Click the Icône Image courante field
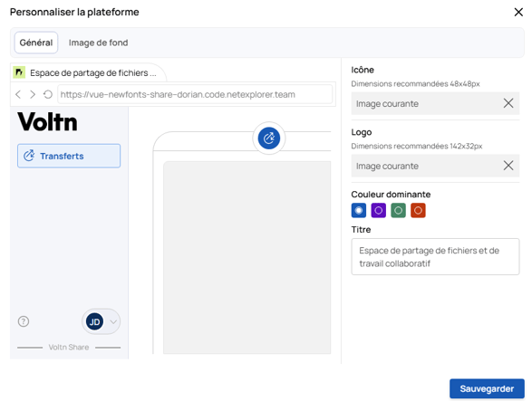This screenshot has width=532, height=401. 435,103
